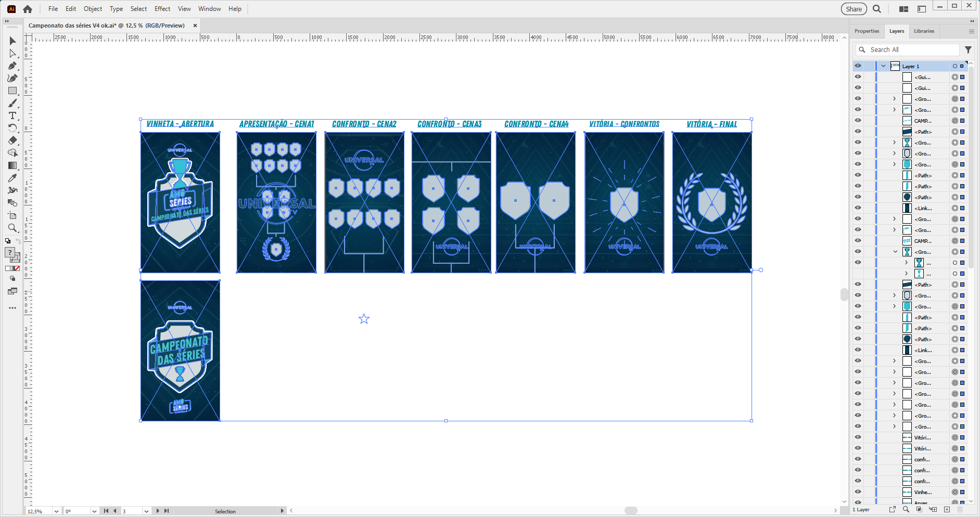Screen dimensions: 980x517
Task: Expand the toolbar with double-arrow icon
Action: click(x=7, y=21)
